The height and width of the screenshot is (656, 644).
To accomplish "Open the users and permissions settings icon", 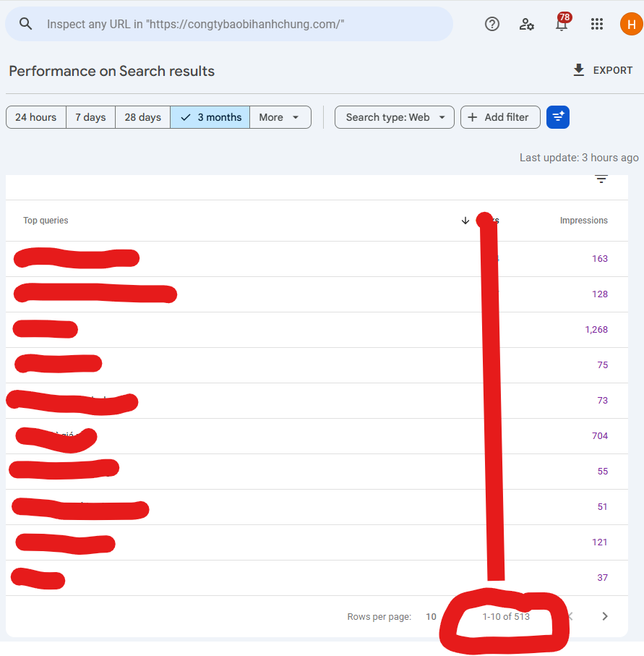I will [526, 25].
